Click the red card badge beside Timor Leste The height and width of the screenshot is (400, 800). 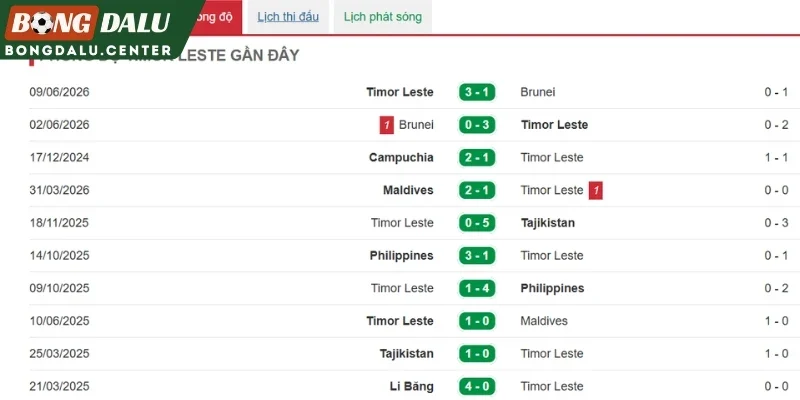[595, 190]
